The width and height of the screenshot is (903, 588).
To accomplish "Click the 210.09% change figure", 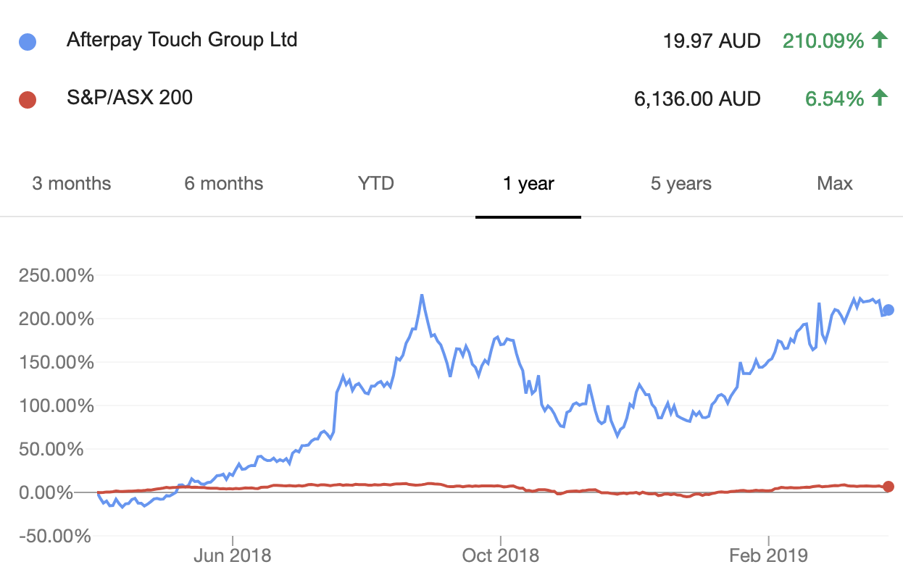I will click(823, 41).
